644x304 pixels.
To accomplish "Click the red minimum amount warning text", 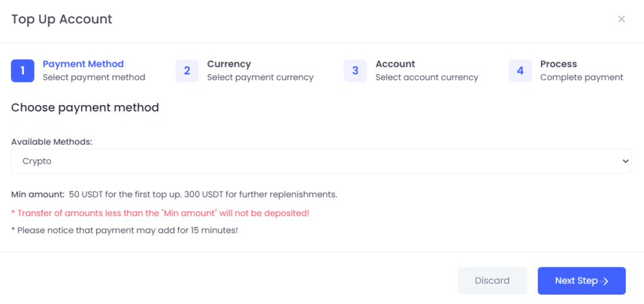I will [160, 213].
